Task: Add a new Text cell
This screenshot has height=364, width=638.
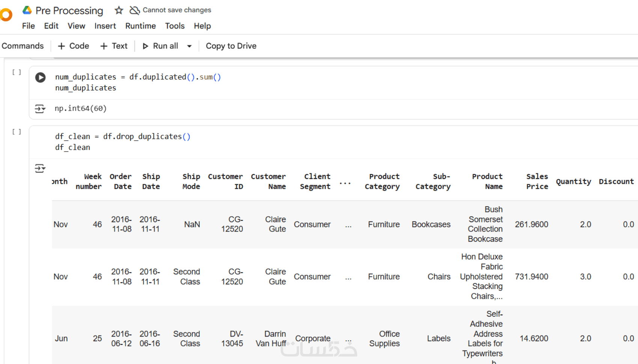Action: 114,46
